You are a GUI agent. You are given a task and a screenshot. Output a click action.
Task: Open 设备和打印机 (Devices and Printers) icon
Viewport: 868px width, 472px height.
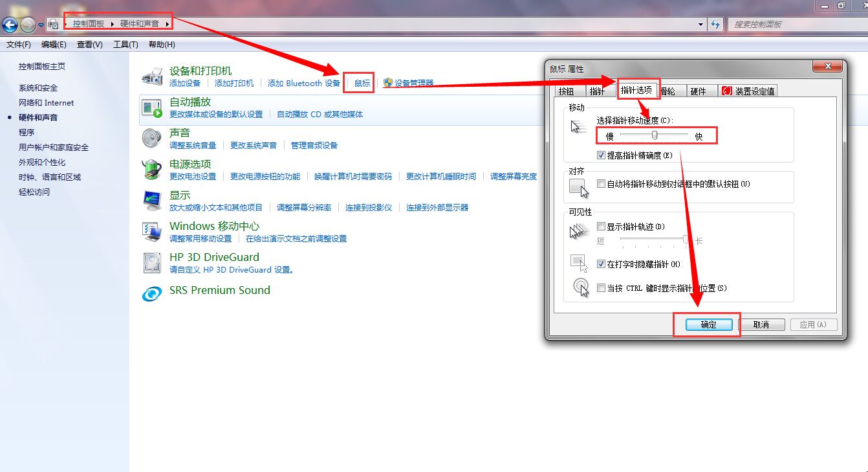coord(153,76)
